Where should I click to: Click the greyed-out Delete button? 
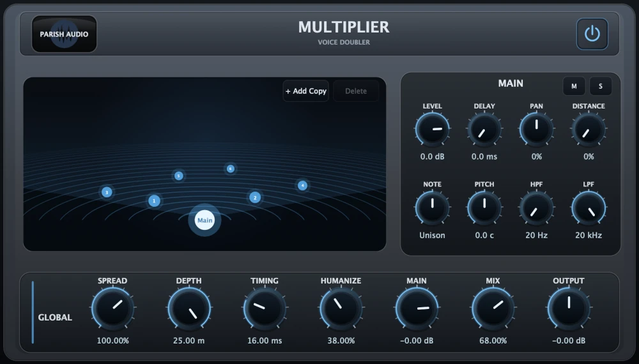[356, 91]
